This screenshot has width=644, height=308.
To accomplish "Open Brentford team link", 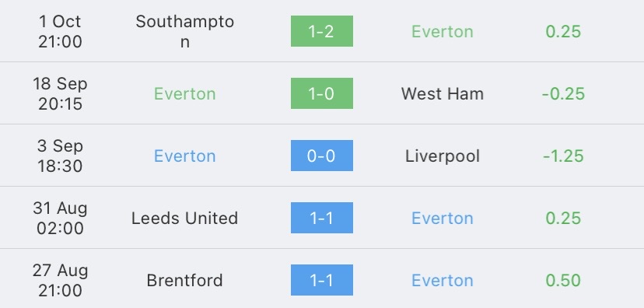I will click(x=185, y=281).
